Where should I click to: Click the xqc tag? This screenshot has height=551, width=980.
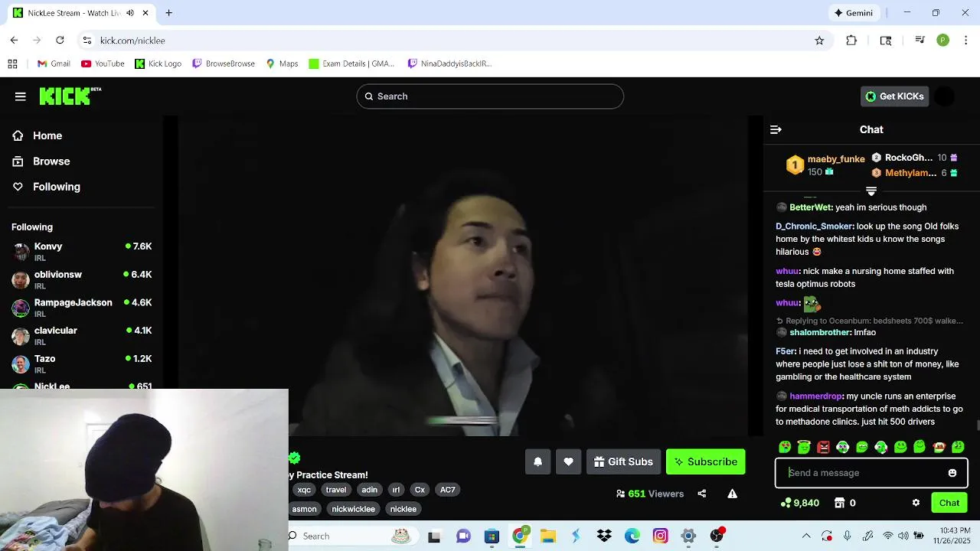[304, 490]
